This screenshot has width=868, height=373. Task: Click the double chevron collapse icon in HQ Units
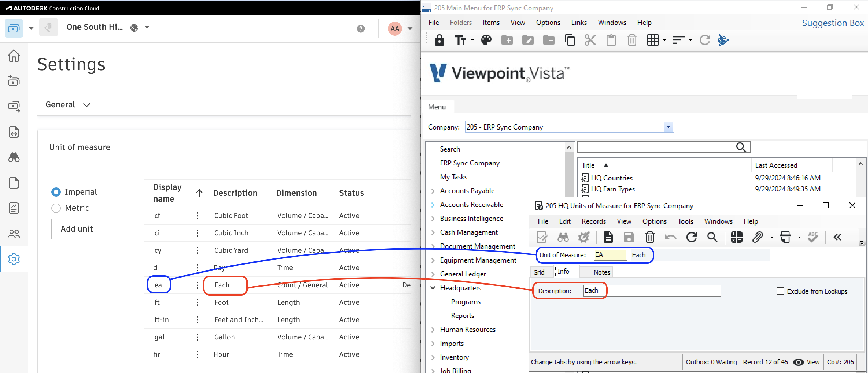[x=837, y=237]
